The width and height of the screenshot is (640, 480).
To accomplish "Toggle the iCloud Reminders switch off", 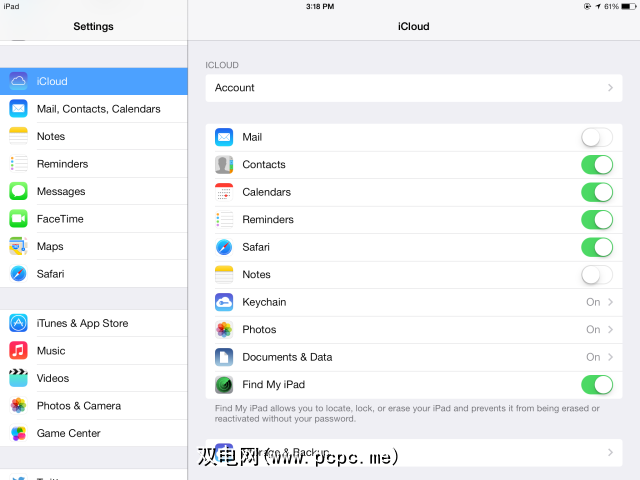I will coord(597,220).
